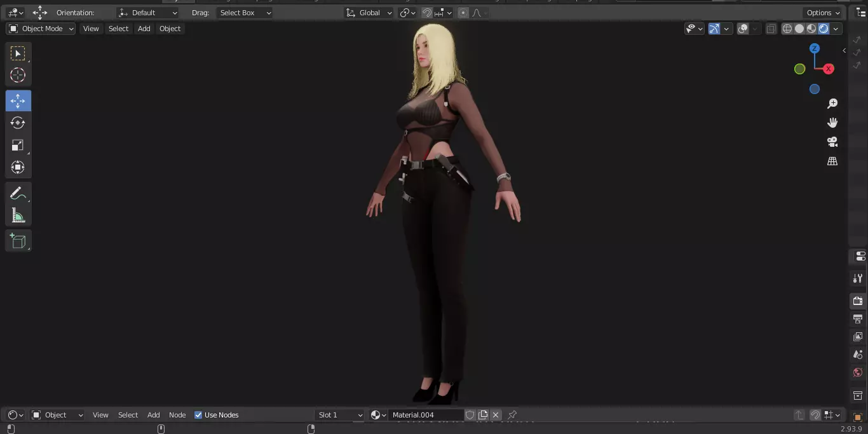This screenshot has width=868, height=434.
Task: Expand the Options dropdown
Action: click(x=823, y=13)
